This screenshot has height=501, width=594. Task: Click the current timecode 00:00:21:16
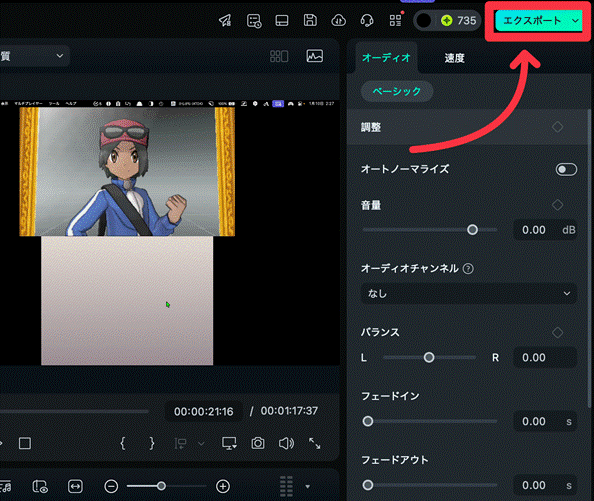pyautogui.click(x=204, y=412)
